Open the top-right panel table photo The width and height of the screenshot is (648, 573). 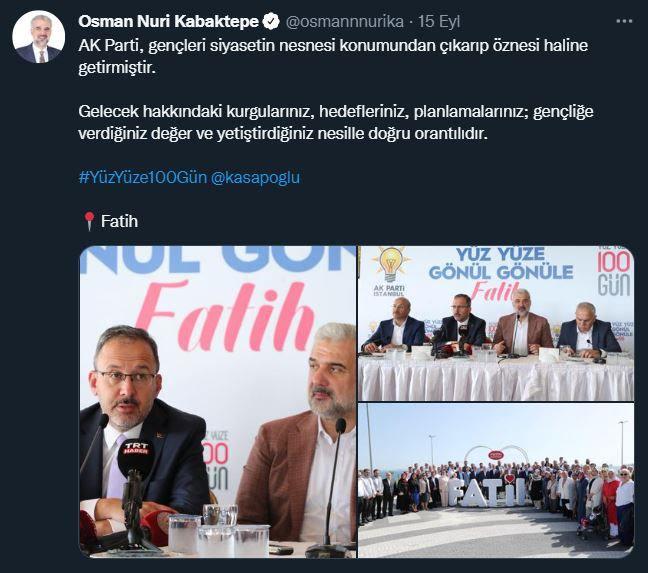tap(496, 323)
